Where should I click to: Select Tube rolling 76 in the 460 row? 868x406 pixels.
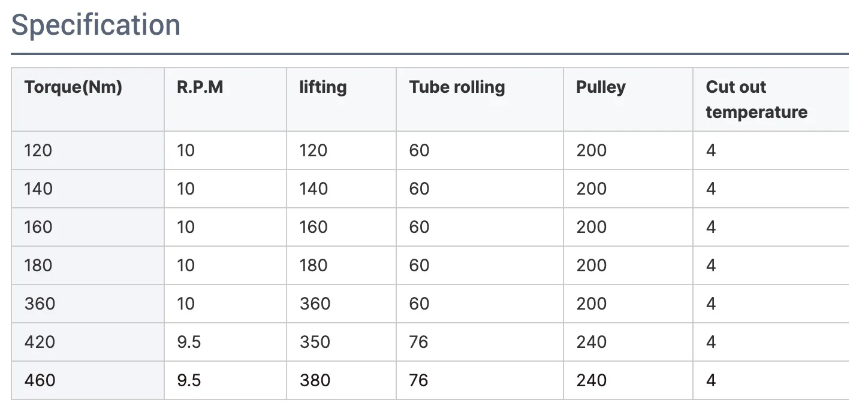click(x=419, y=380)
